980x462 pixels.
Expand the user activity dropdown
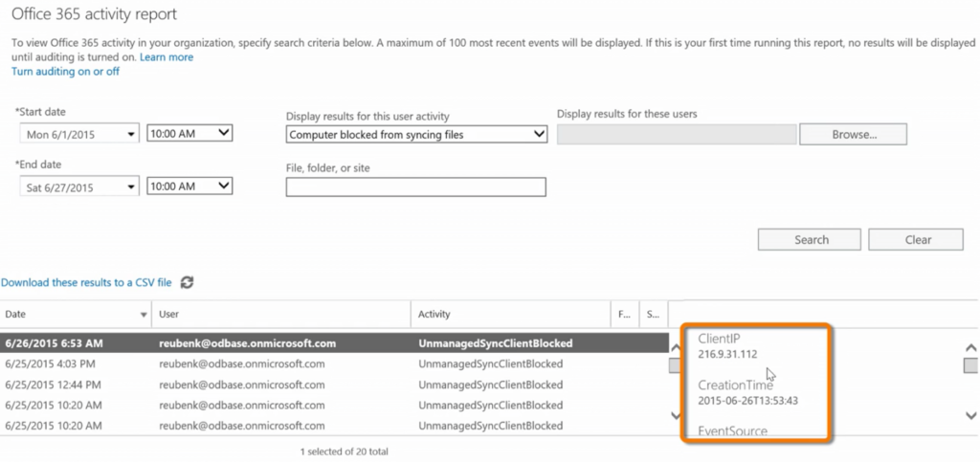tap(416, 134)
